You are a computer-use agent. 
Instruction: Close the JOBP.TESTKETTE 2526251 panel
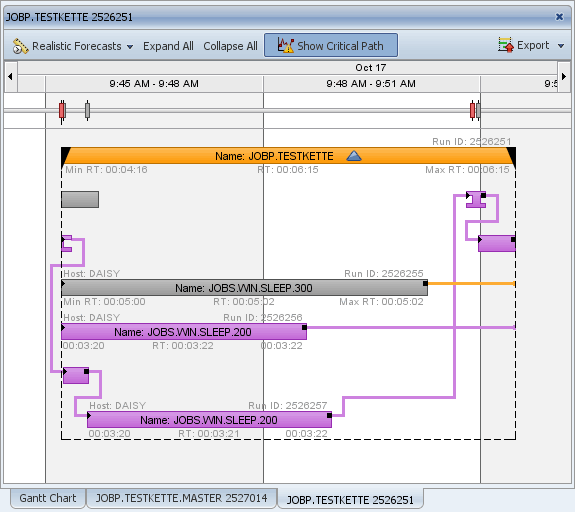click(x=559, y=17)
